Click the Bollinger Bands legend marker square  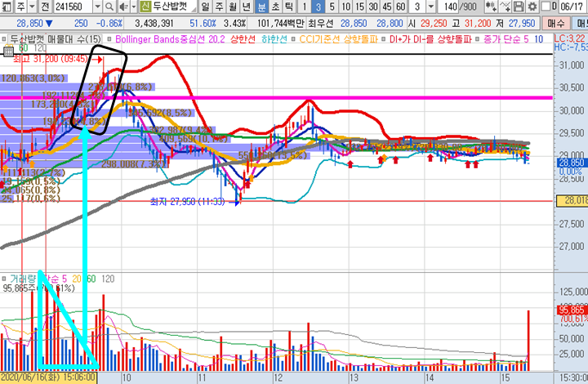click(109, 39)
